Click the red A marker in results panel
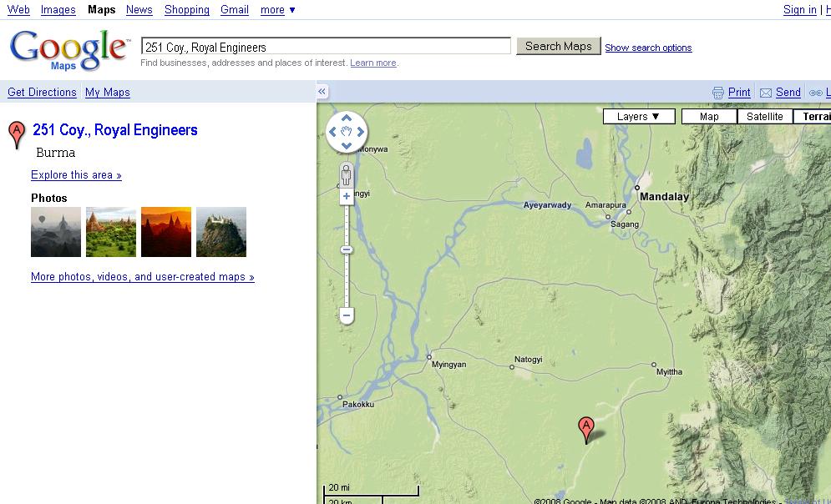 (x=17, y=134)
